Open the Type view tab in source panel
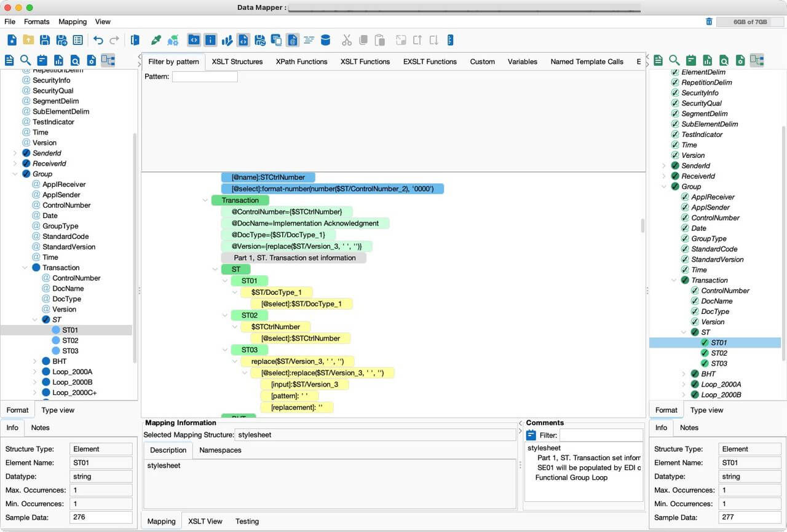Screen dimensions: 787x532 pyautogui.click(x=58, y=410)
